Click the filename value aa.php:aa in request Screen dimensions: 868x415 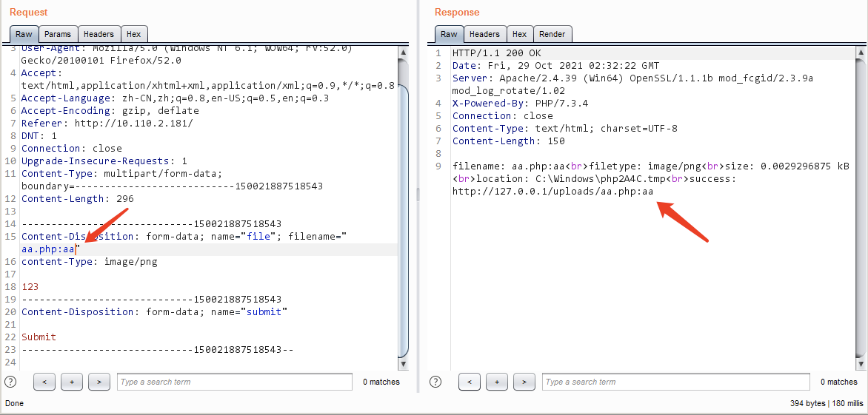coord(48,249)
